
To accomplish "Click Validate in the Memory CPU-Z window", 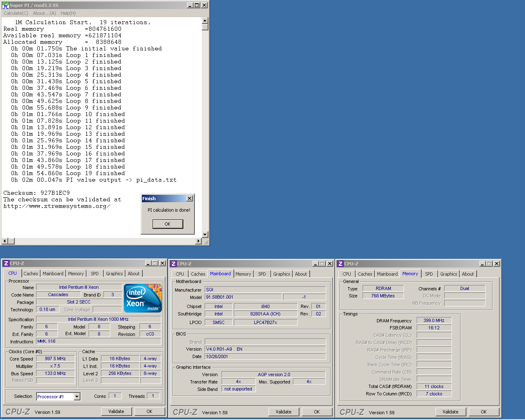I will 451,412.
